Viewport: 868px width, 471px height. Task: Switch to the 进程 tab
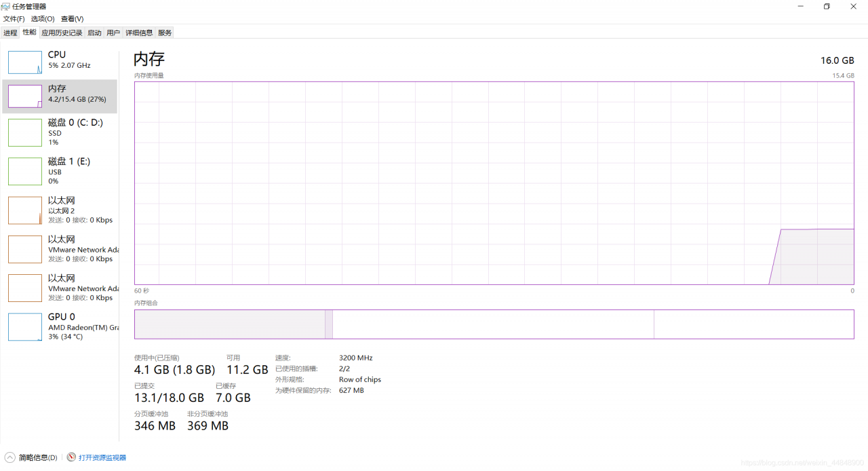point(10,33)
